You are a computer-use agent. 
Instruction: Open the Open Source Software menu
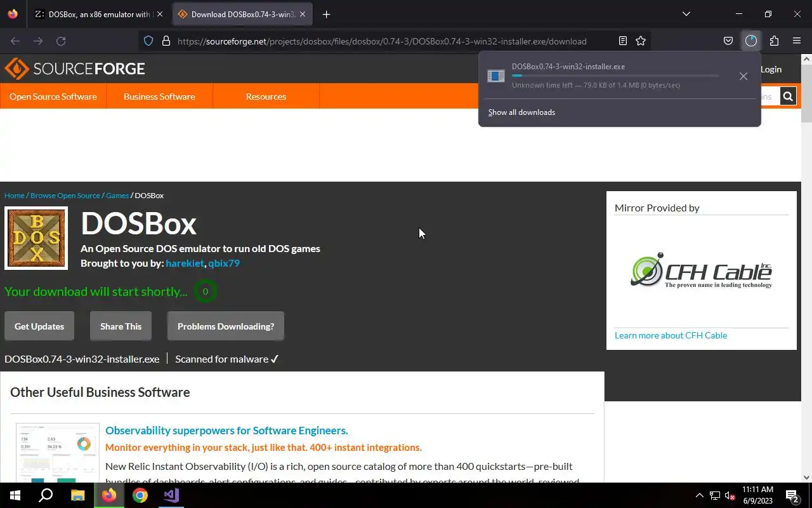pos(53,97)
